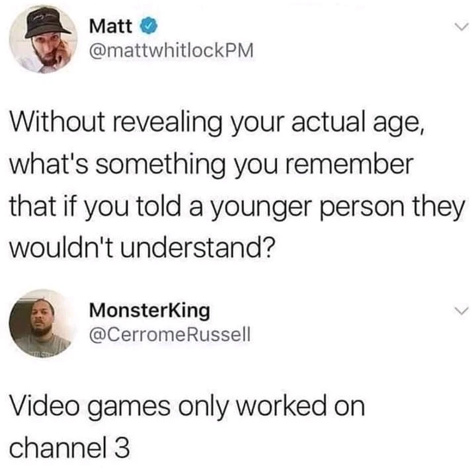Visit the @CerromeRussell handle
Image resolution: width=476 pixels, height=468 pixels.
coord(170,334)
